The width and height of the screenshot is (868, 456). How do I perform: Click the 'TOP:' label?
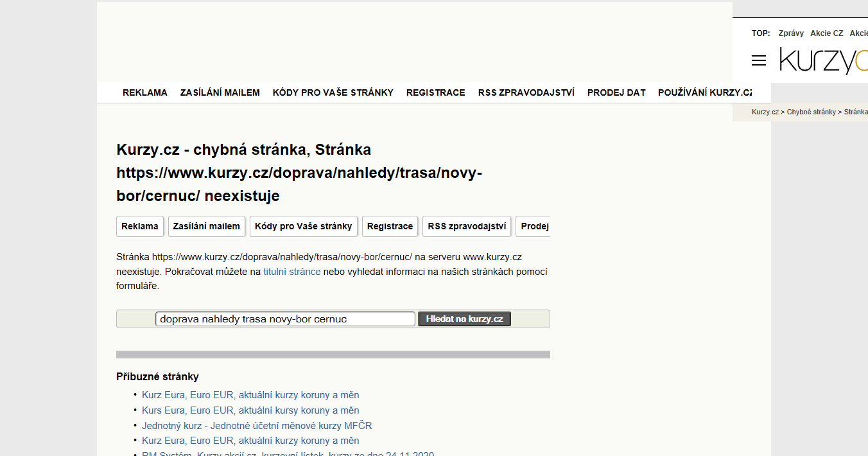pyautogui.click(x=761, y=33)
